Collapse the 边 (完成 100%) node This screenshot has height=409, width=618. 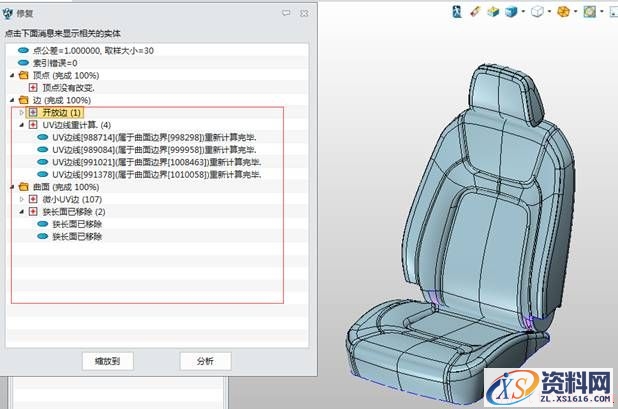12,100
